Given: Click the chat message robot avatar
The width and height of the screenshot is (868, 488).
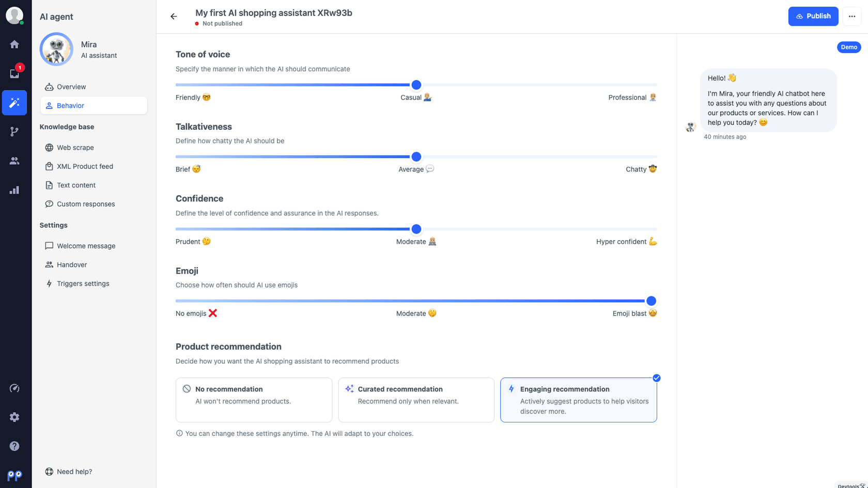Looking at the screenshot, I should pyautogui.click(x=691, y=127).
